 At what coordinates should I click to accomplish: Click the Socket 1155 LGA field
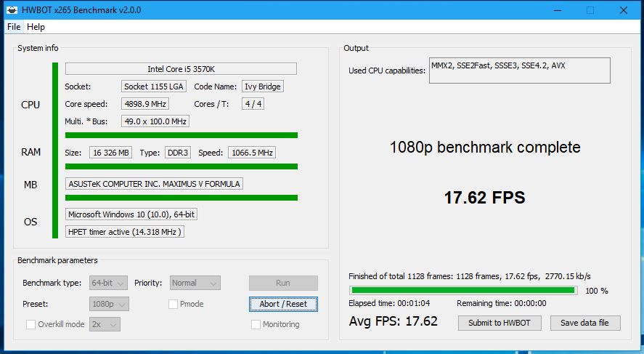154,87
